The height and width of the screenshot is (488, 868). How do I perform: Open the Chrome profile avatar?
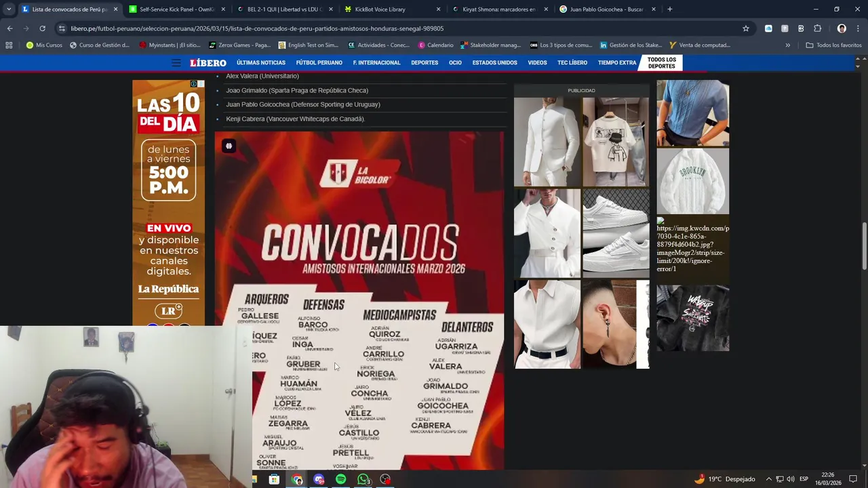point(842,28)
